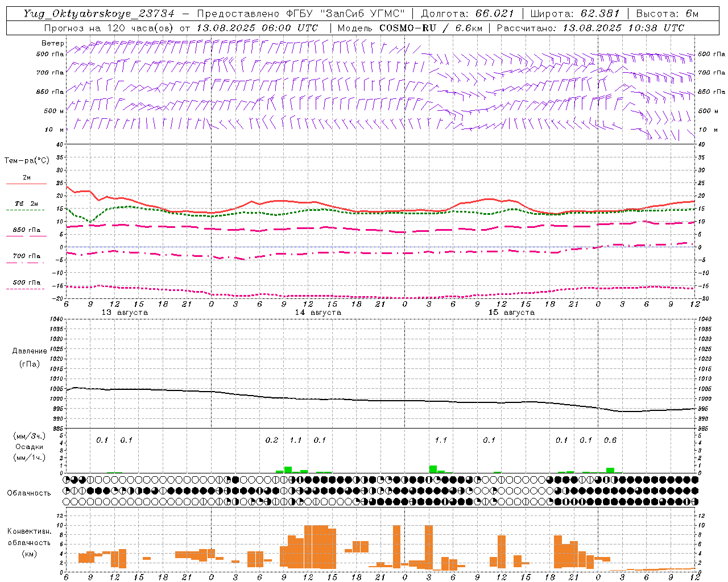Click the Td 2м legend label
Image resolution: width=728 pixels, height=582 pixels.
point(27,203)
